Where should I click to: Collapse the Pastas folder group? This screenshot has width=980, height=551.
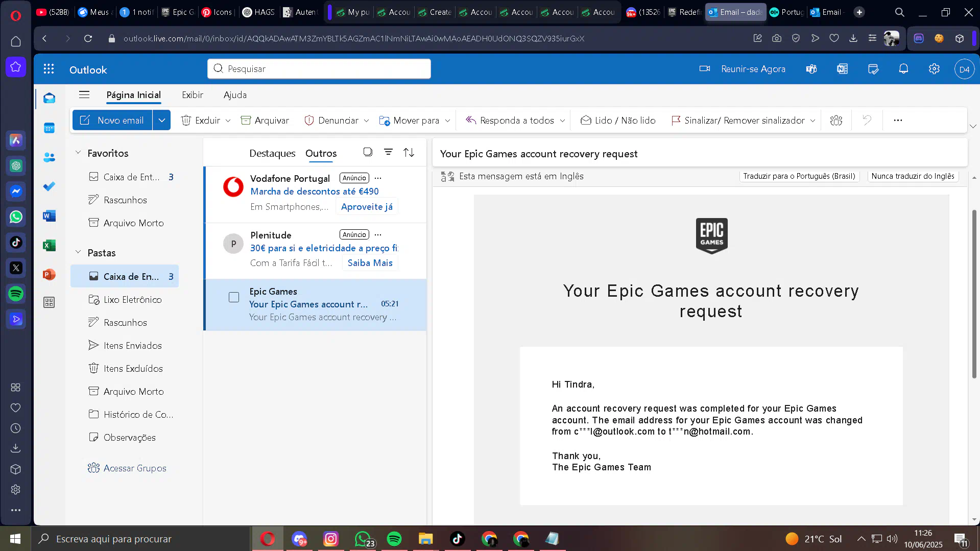[78, 252]
